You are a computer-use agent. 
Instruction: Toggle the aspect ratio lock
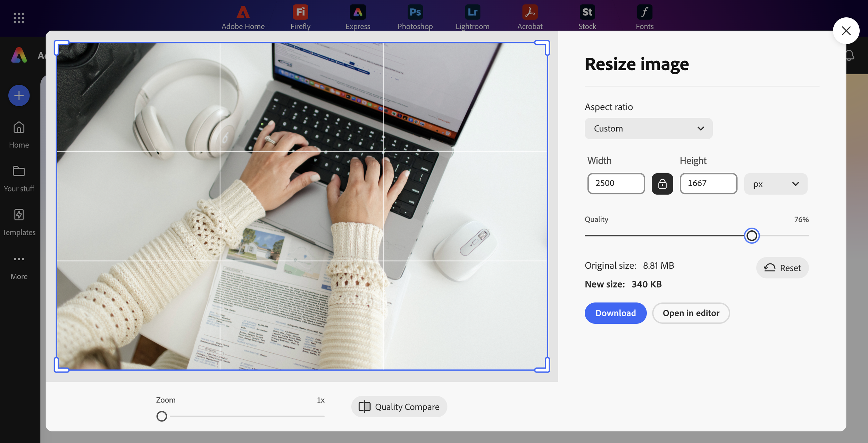(x=662, y=184)
